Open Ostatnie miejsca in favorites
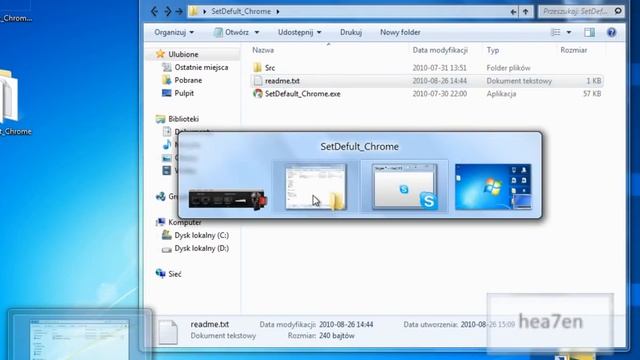 (201, 67)
